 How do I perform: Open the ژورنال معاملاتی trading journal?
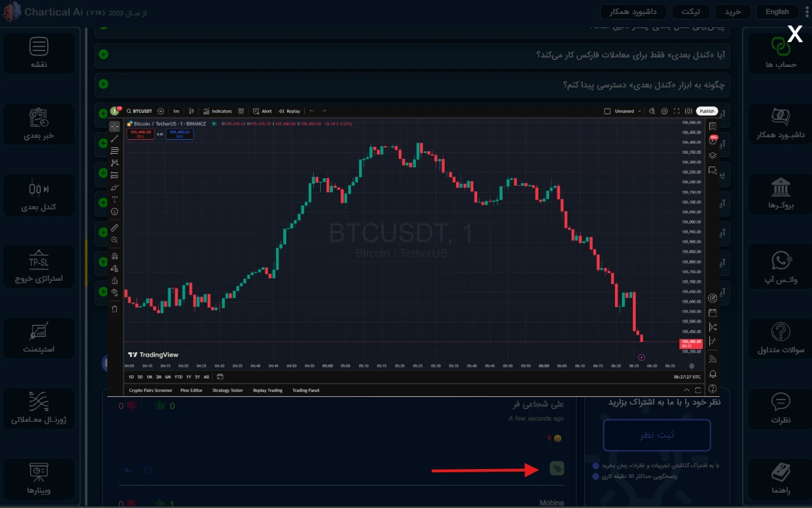(39, 408)
